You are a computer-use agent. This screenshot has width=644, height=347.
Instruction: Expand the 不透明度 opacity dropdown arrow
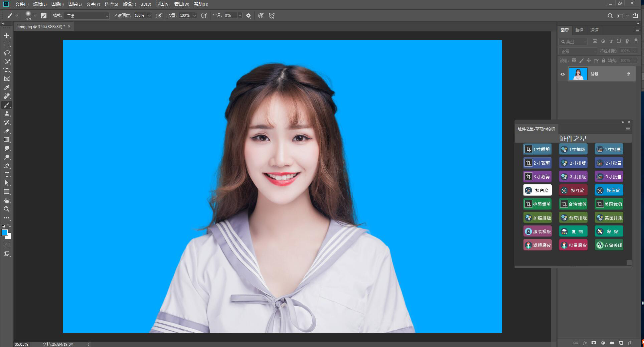(149, 16)
